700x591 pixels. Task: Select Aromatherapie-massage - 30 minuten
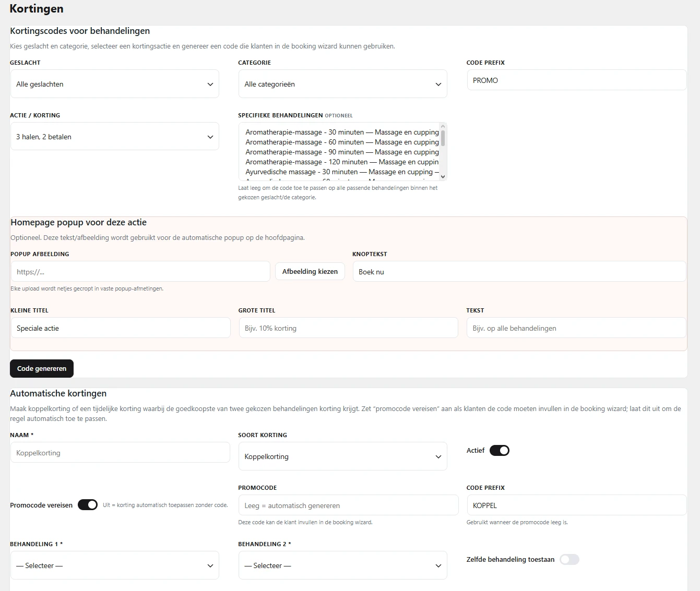coord(342,132)
